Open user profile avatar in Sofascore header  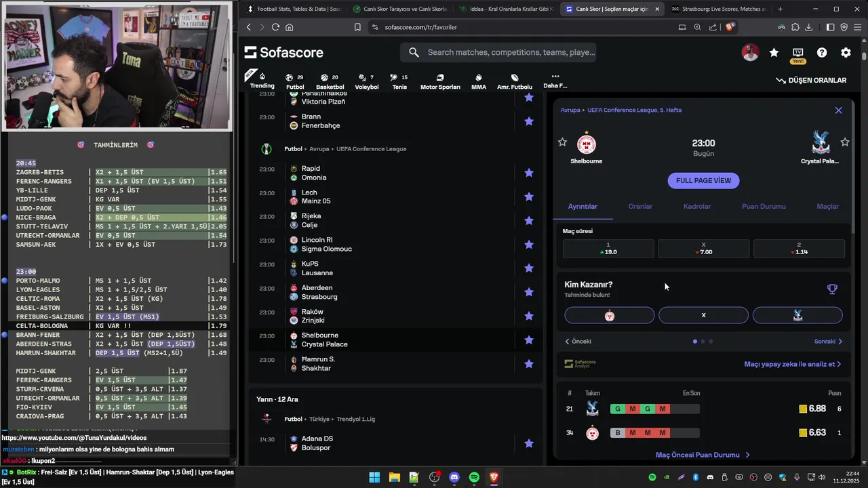click(750, 53)
